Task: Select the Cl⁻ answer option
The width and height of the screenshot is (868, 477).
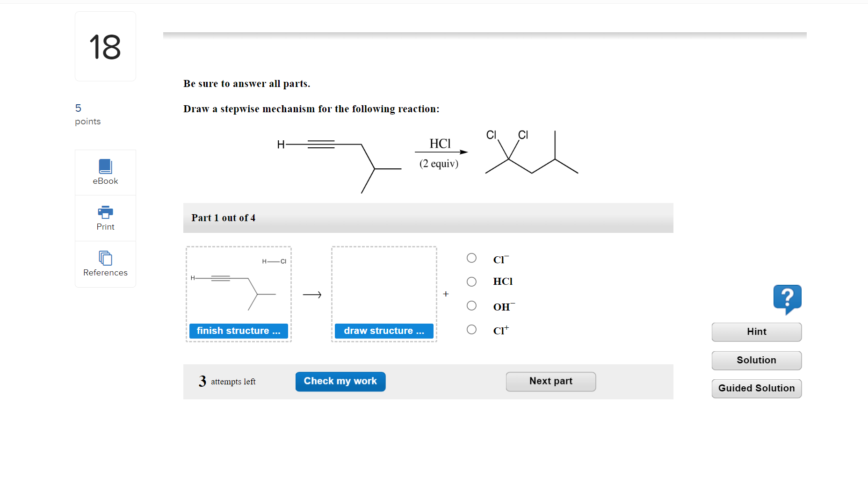Action: coord(471,258)
